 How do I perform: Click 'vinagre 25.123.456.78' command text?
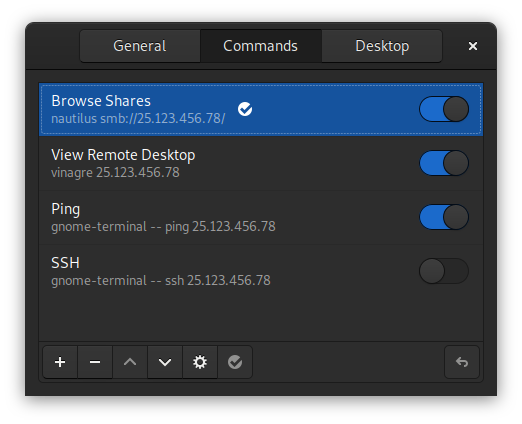pos(115,173)
